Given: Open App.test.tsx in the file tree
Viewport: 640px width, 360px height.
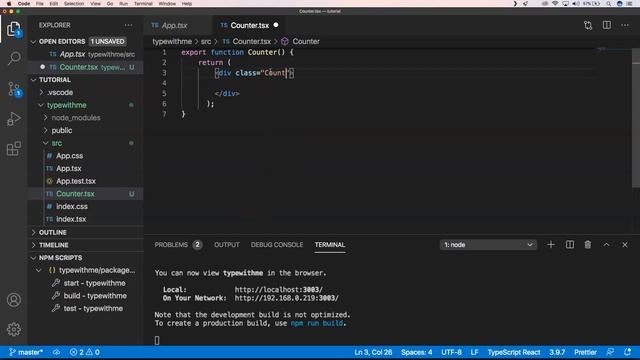Looking at the screenshot, I should (x=76, y=181).
